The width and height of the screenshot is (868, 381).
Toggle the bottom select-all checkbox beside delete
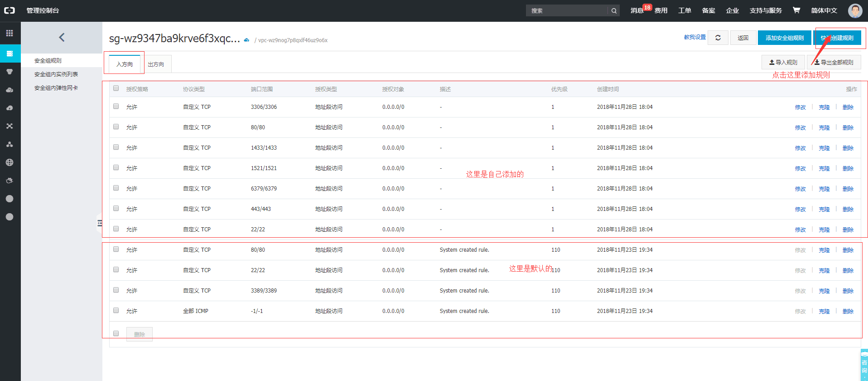pyautogui.click(x=116, y=334)
